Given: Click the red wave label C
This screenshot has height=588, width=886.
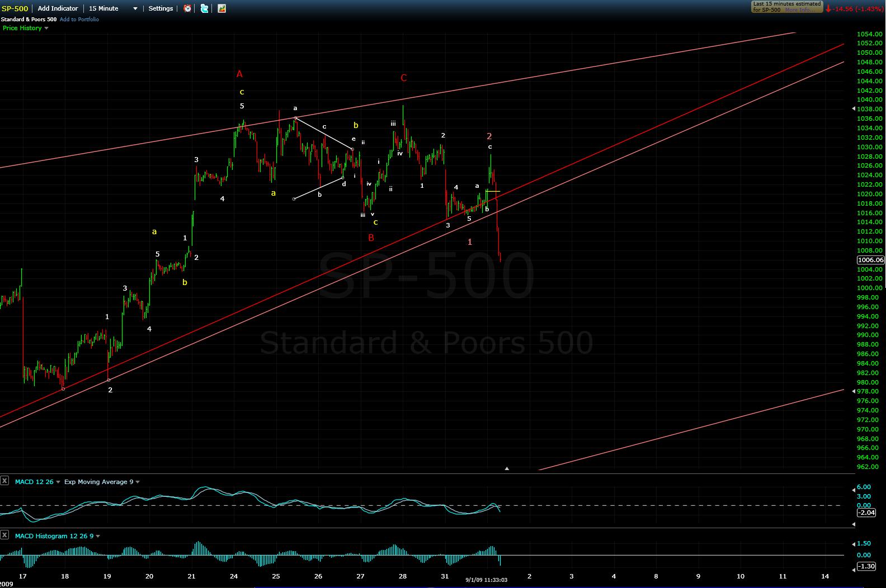Looking at the screenshot, I should pos(404,78).
